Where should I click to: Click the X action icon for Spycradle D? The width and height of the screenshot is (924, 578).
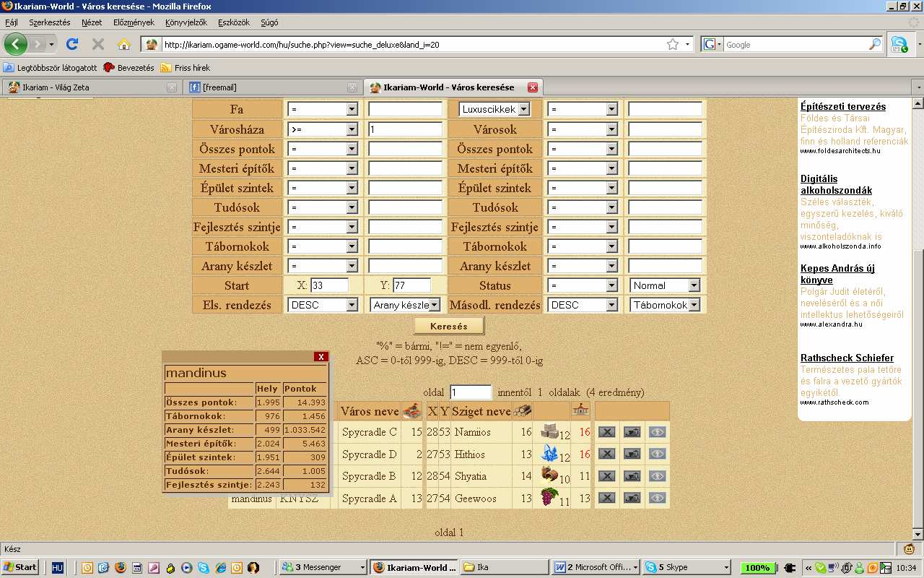pyautogui.click(x=607, y=454)
